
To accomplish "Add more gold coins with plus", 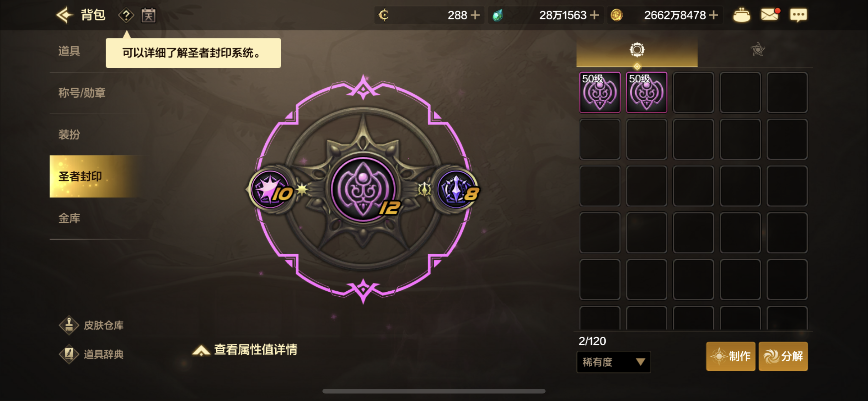I will [713, 15].
